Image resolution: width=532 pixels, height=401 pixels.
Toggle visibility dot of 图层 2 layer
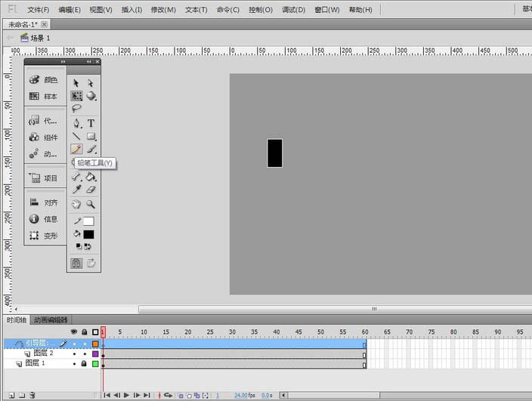(74, 353)
